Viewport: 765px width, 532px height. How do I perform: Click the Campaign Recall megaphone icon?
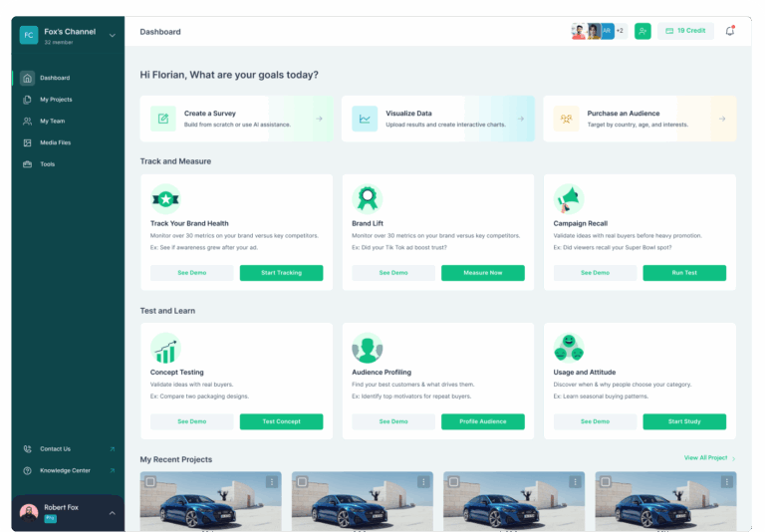click(x=568, y=198)
